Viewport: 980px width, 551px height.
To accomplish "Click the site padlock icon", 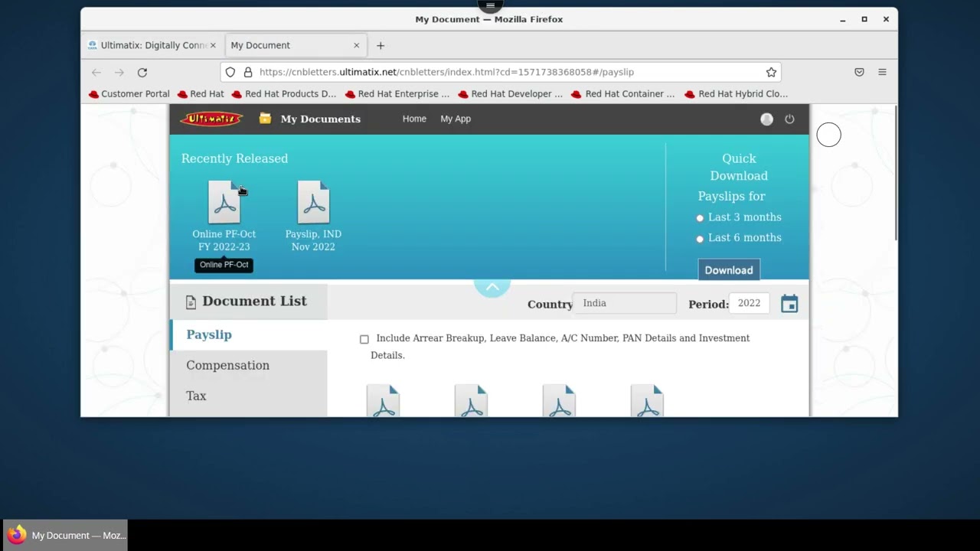I will 248,72.
